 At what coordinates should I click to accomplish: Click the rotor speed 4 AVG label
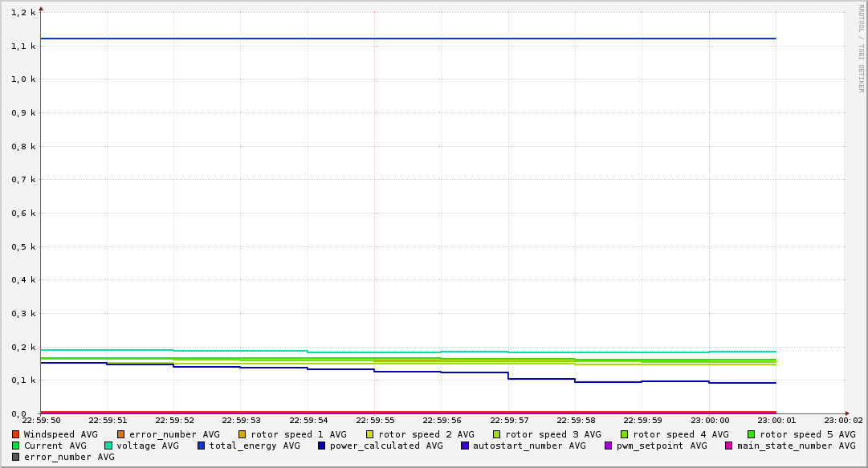tap(680, 434)
